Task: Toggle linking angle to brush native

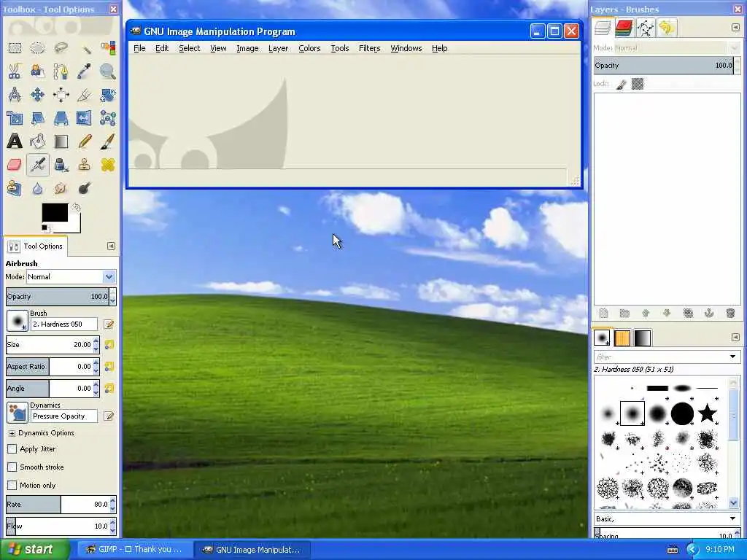Action: point(109,388)
